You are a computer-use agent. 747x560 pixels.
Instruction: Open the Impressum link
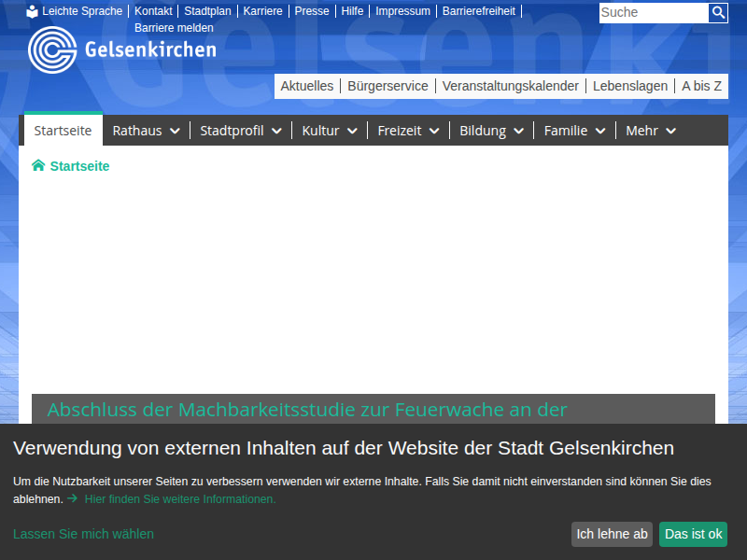point(402,11)
